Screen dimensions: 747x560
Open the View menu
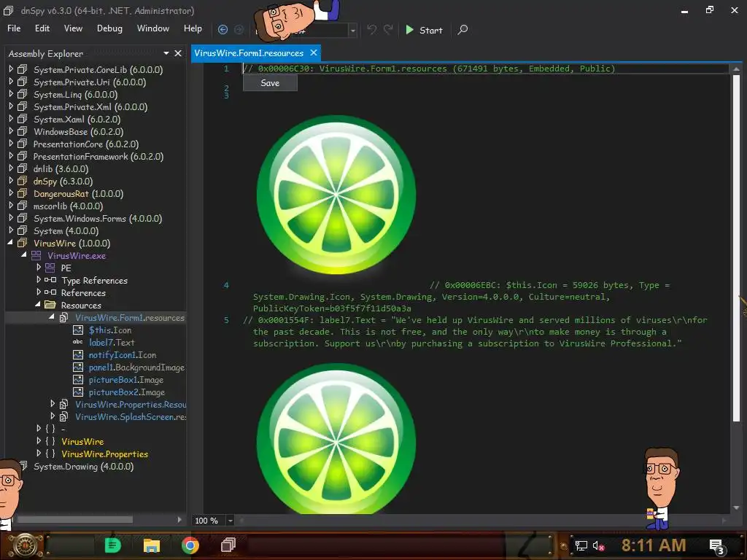[73, 28]
